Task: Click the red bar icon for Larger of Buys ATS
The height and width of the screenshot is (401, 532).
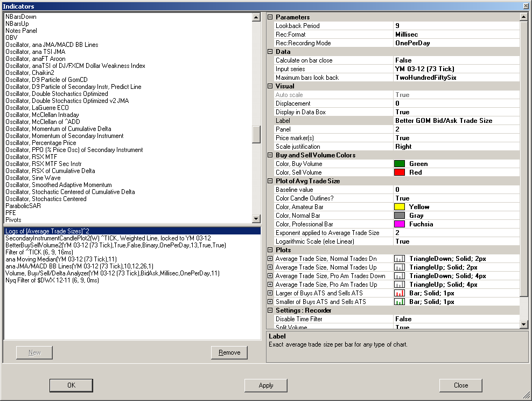Action: (x=400, y=293)
